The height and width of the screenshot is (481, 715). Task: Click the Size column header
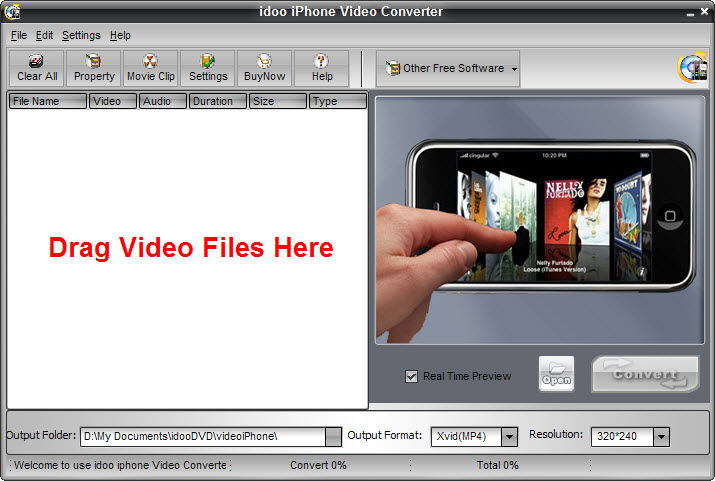[278, 101]
